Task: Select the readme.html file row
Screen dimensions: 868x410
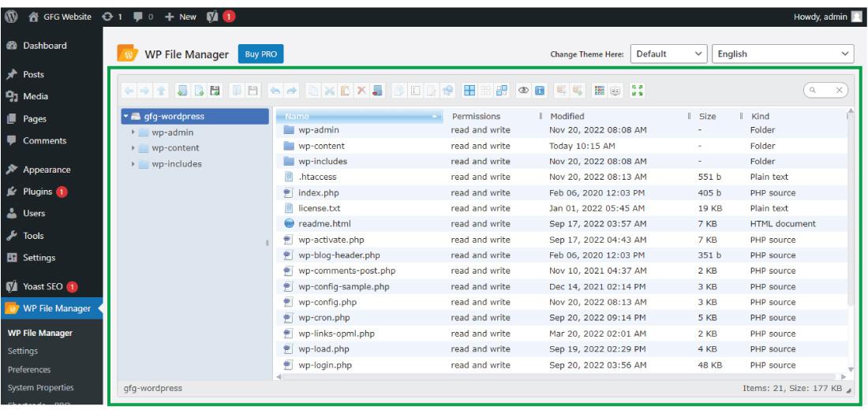Action: (562, 224)
